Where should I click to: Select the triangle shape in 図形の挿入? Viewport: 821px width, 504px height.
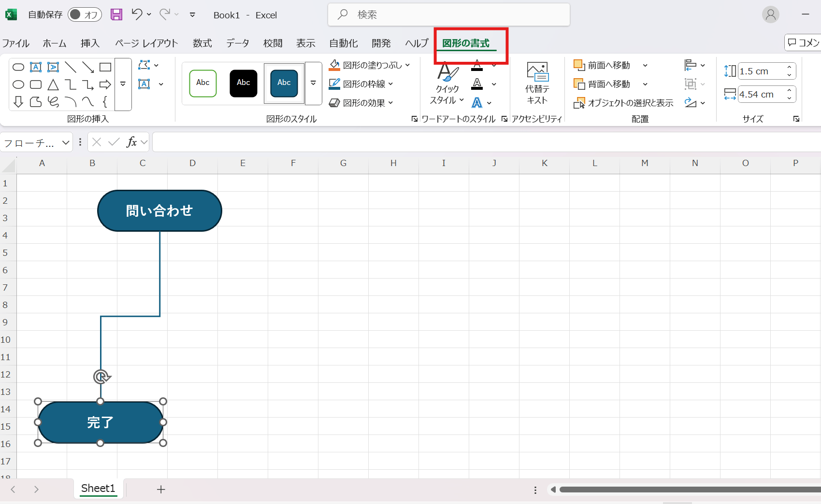point(53,84)
